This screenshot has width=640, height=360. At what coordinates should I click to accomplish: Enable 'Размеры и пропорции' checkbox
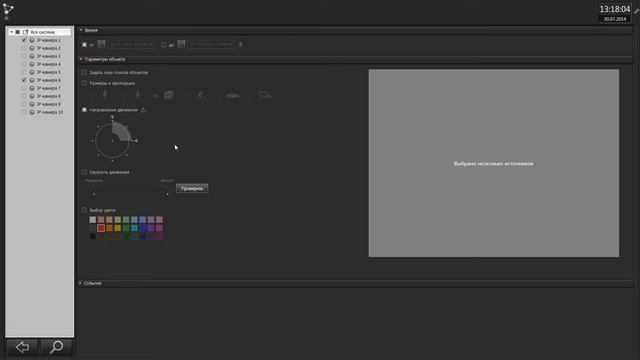pyautogui.click(x=84, y=83)
